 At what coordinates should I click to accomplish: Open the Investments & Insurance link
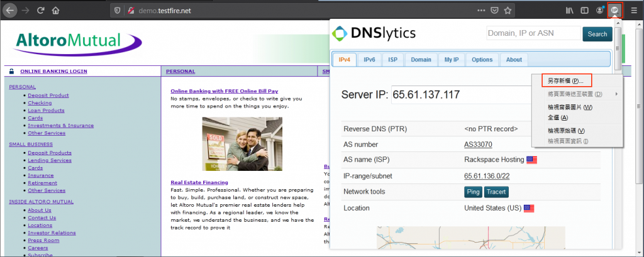click(61, 126)
